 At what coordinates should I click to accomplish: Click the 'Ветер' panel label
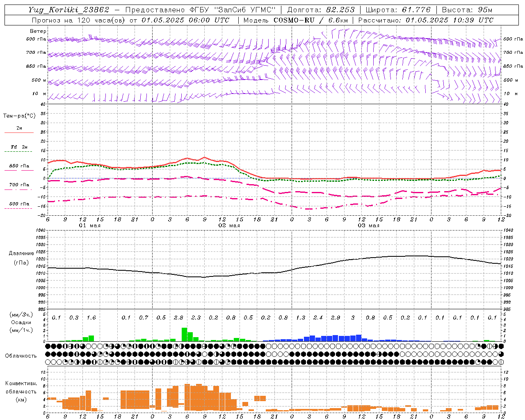tap(38, 31)
